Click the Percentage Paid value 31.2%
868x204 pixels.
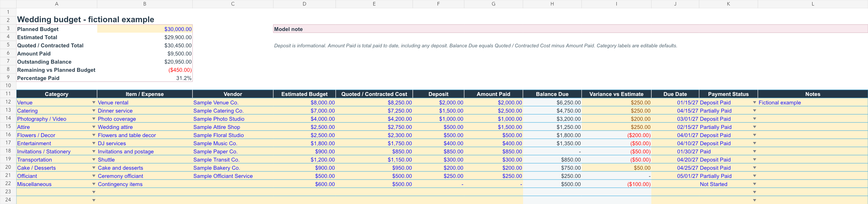coord(184,78)
